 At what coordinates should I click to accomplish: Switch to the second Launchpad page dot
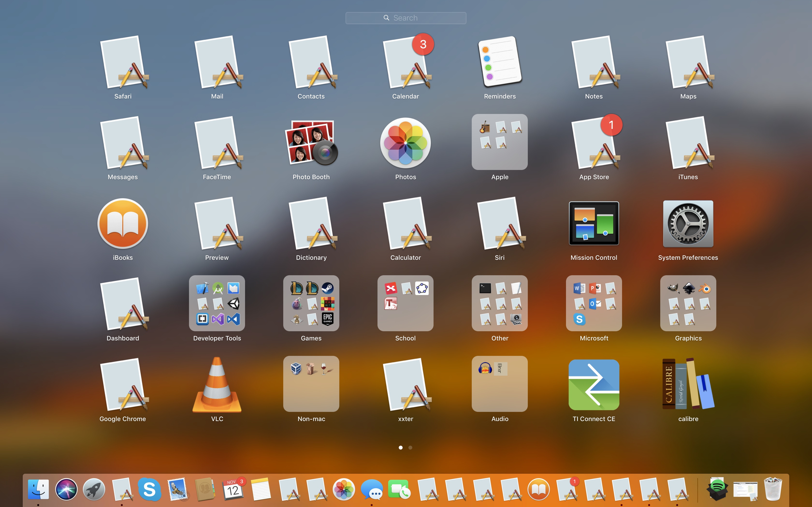(410, 447)
